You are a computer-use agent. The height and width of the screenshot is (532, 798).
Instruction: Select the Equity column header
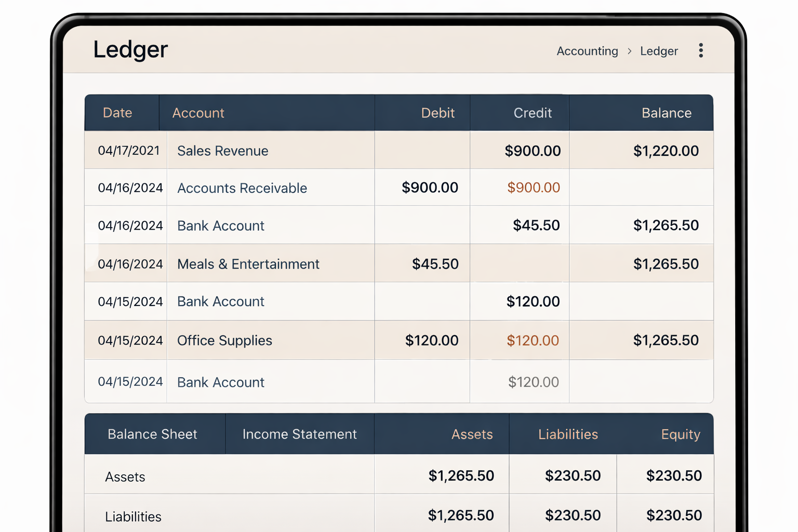coord(681,434)
